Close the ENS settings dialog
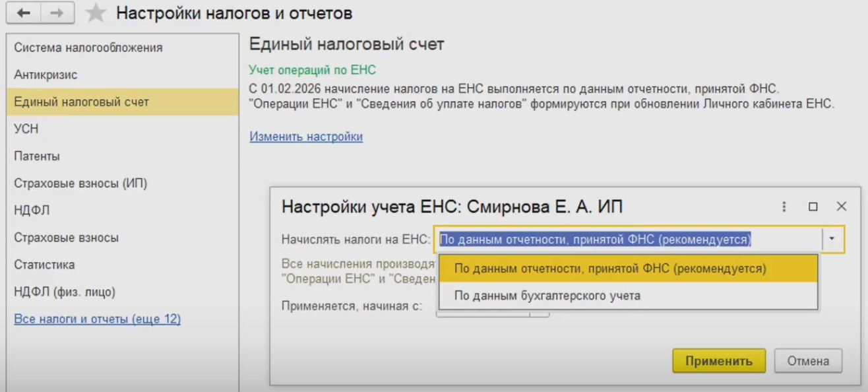 tap(841, 207)
